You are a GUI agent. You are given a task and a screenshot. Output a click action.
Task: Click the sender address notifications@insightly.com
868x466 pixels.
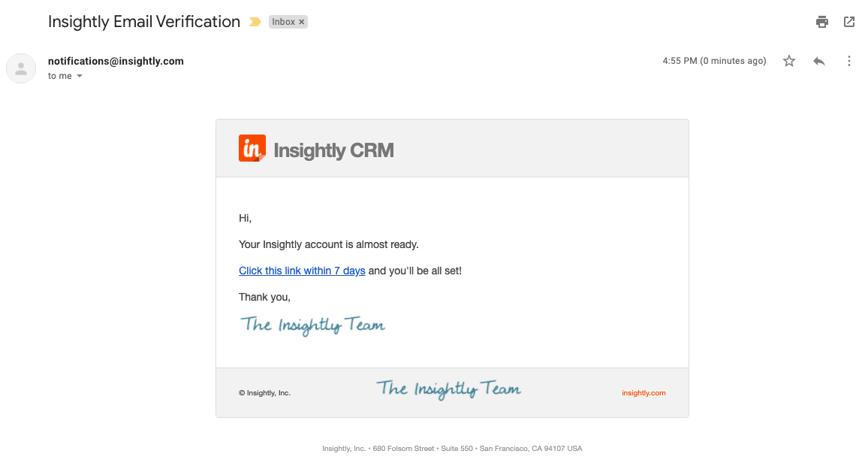(116, 61)
